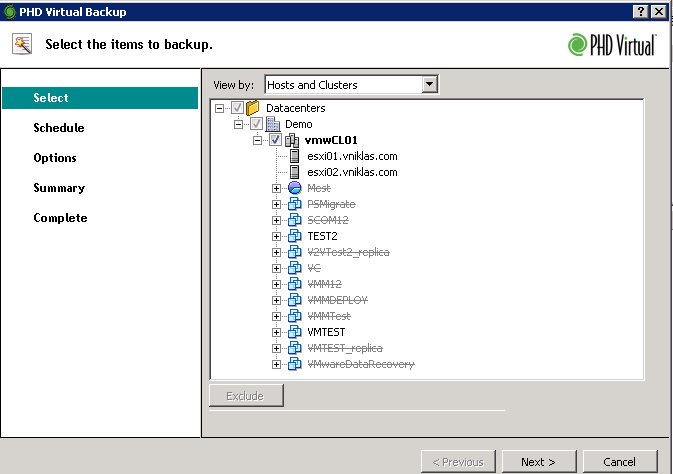
Task: Select the esxi02.vniklas.com host label
Action: [x=352, y=172]
